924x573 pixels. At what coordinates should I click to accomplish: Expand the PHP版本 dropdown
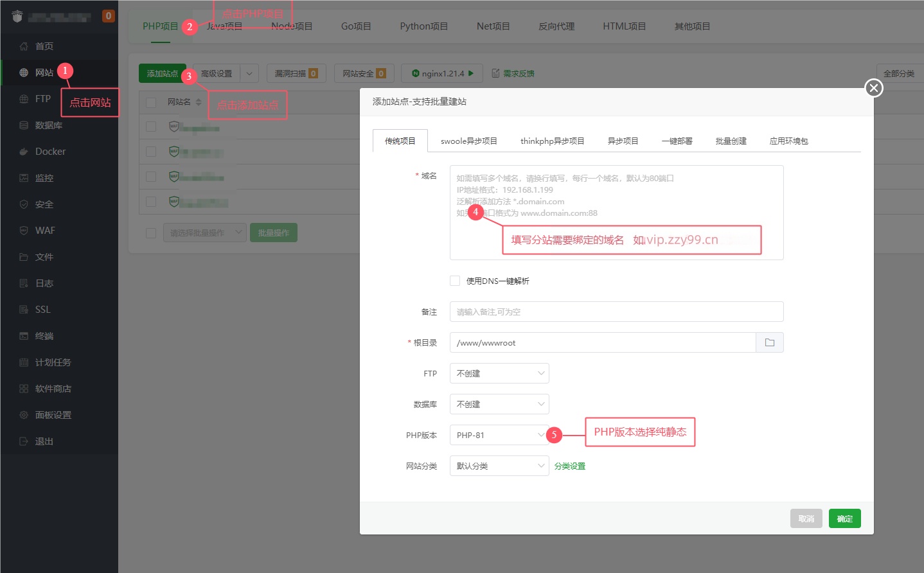pos(499,435)
